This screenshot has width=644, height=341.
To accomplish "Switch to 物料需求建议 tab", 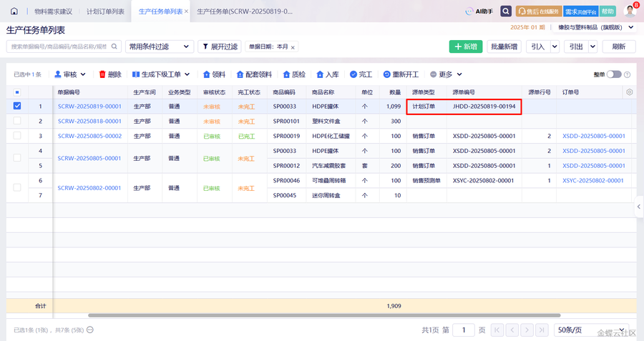I will [54, 11].
